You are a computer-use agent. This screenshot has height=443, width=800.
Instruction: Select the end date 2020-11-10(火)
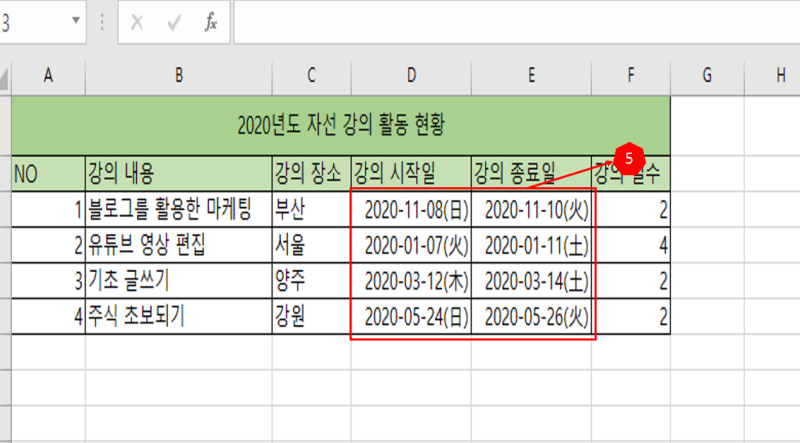click(x=531, y=209)
